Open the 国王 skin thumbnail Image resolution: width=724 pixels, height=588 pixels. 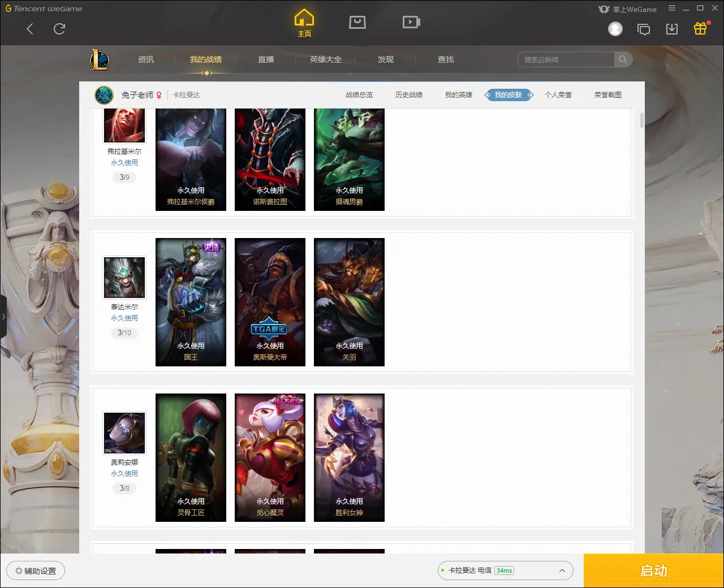[191, 302]
